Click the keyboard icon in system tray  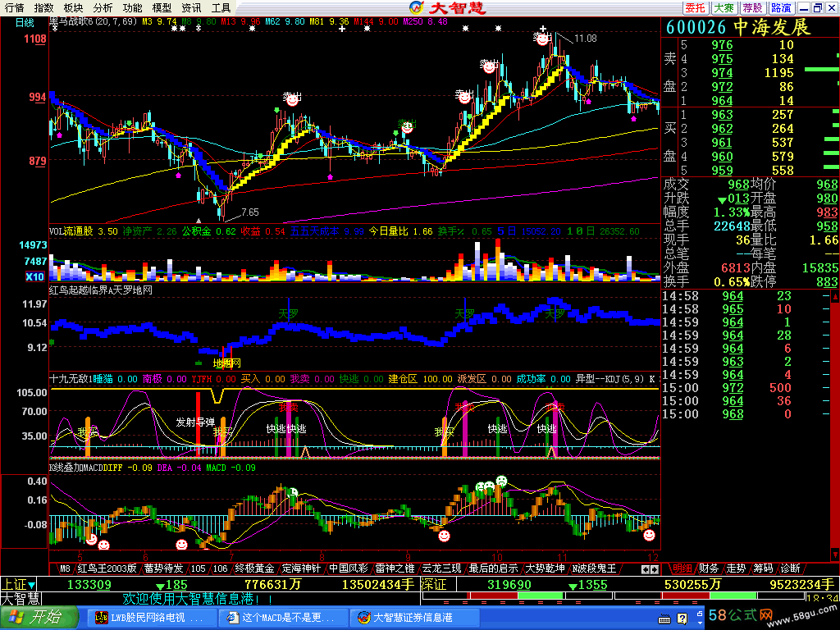664,619
